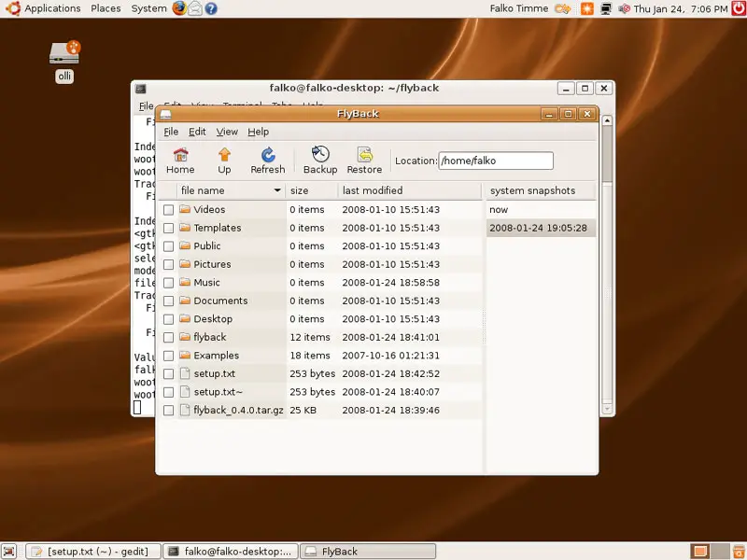The width and height of the screenshot is (747, 560).
Task: Click the Public folder icon
Action: pos(185,245)
